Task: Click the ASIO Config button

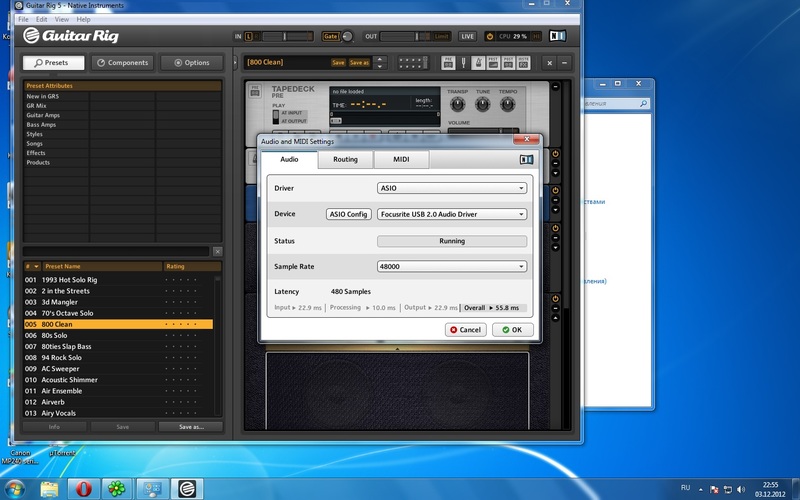Action: point(348,214)
